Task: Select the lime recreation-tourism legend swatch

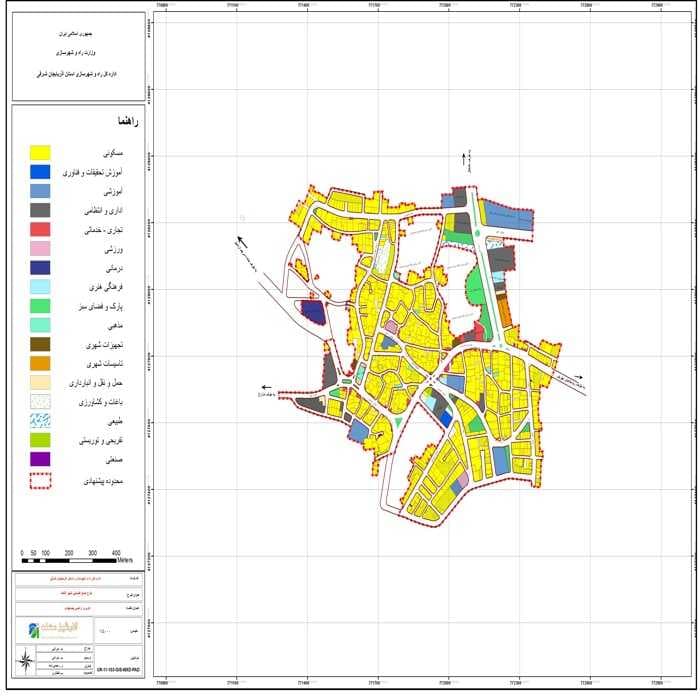Action: pyautogui.click(x=40, y=440)
